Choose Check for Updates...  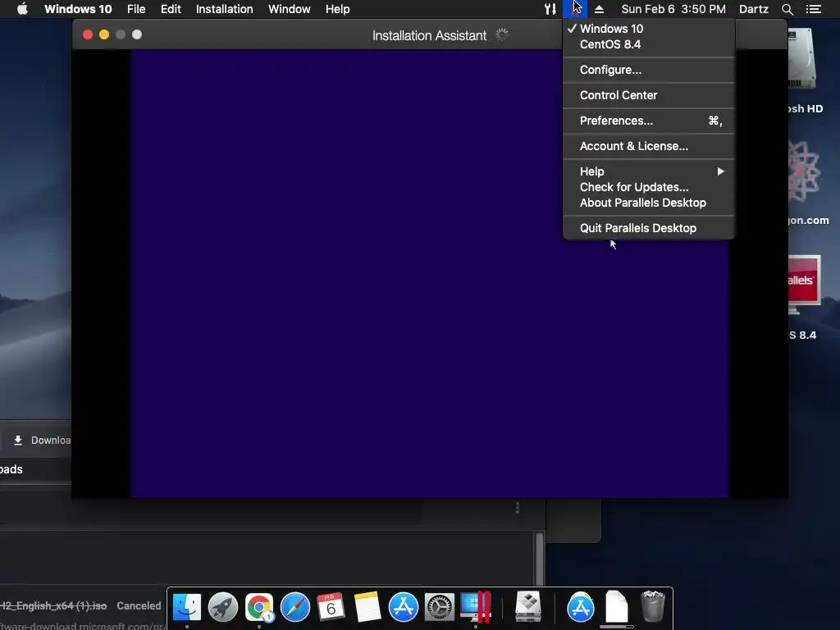(649, 187)
